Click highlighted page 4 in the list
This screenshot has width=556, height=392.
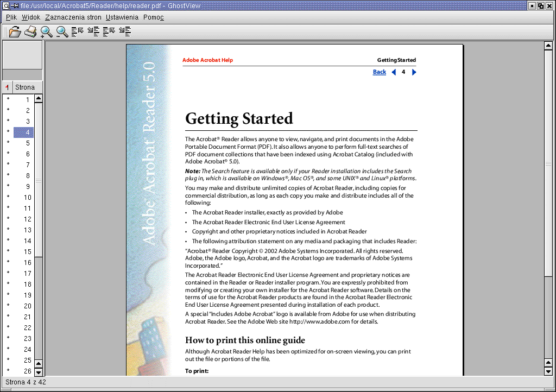(x=24, y=132)
